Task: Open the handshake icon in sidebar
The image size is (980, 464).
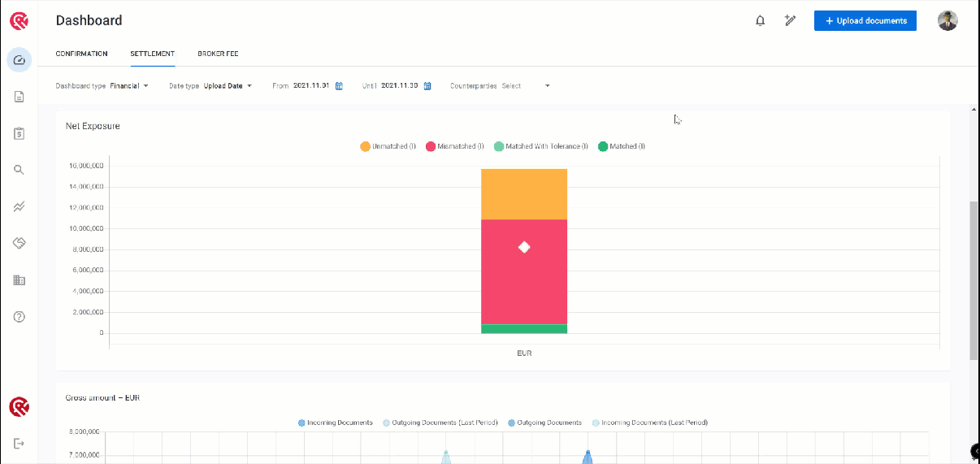Action: (x=20, y=243)
